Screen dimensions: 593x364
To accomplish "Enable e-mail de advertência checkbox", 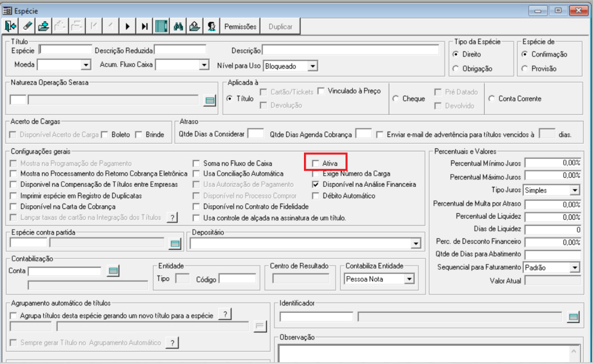I will pos(380,135).
